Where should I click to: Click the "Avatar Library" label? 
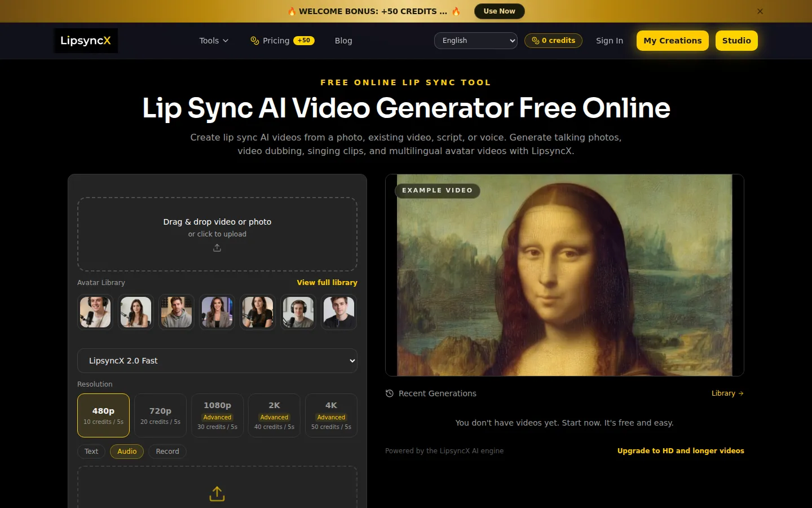click(101, 283)
